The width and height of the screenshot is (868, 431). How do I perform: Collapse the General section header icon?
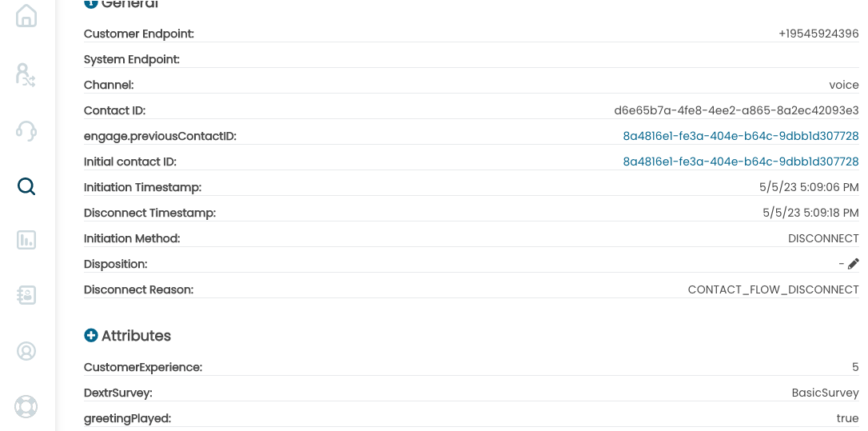pyautogui.click(x=91, y=2)
